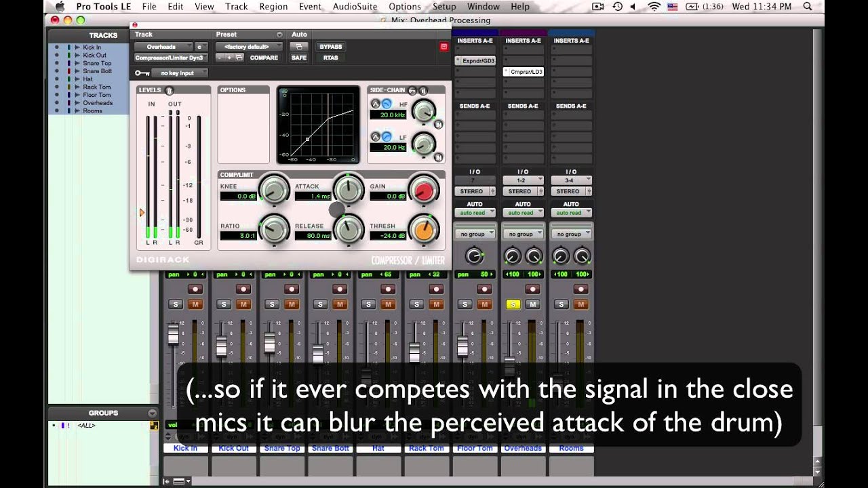Open macOS Spotlight search
The width and height of the screenshot is (868, 488).
pyautogui.click(x=808, y=6)
